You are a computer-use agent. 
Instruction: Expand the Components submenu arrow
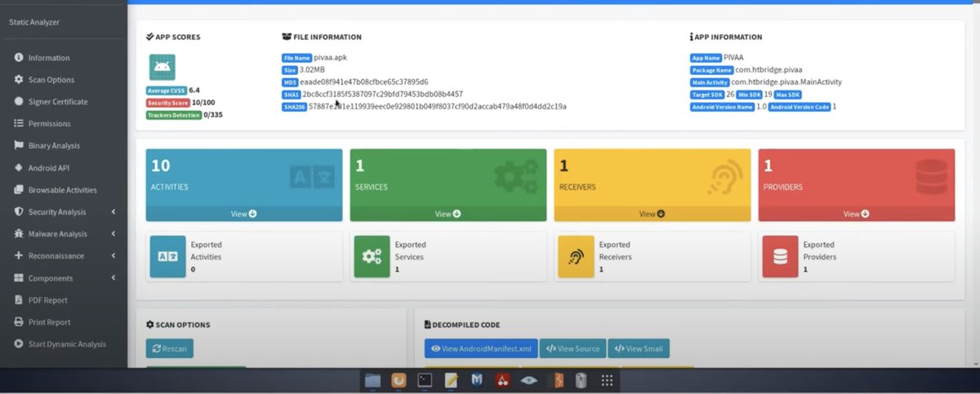click(114, 278)
